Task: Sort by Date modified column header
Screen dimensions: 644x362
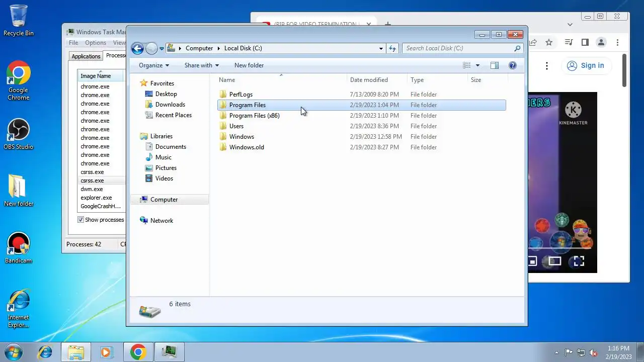Action: pos(377,80)
